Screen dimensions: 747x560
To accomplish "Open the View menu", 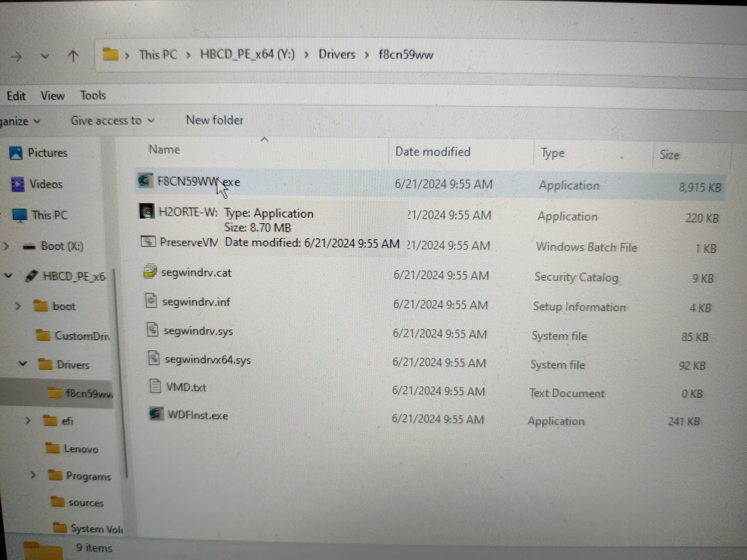I will pyautogui.click(x=53, y=96).
